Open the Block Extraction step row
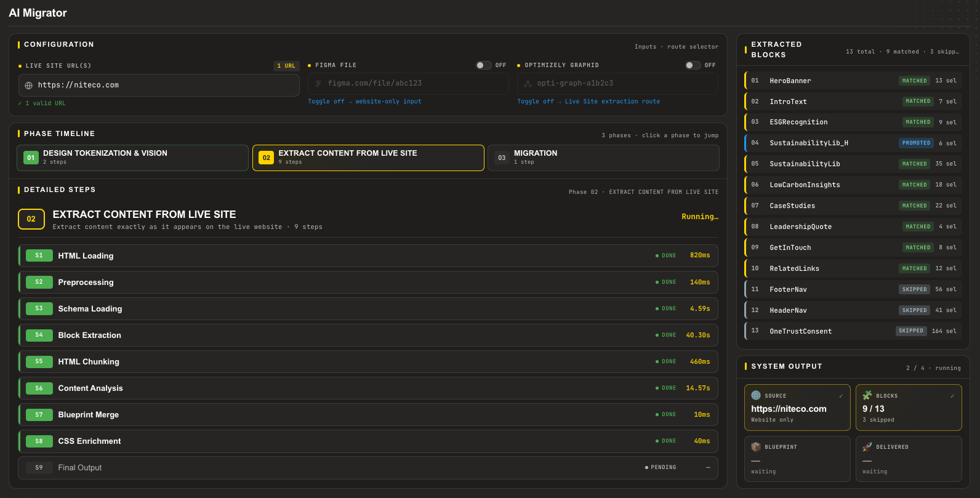This screenshot has width=980, height=498. [x=368, y=335]
